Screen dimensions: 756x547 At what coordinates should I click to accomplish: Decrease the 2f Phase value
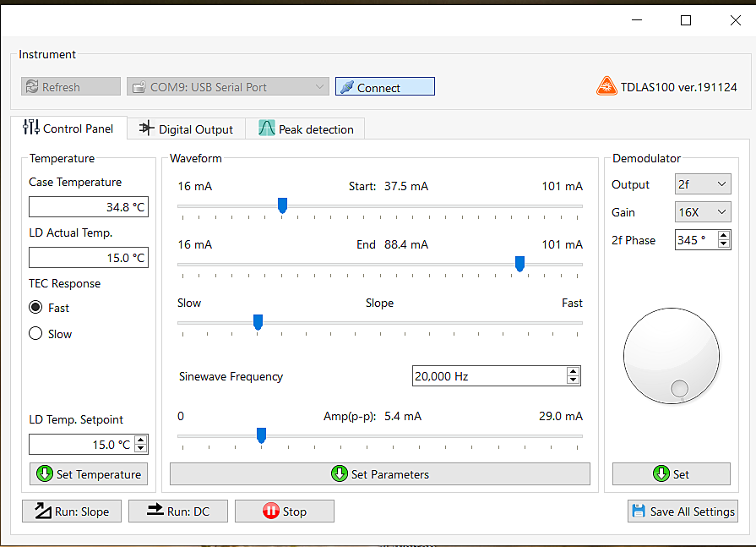(x=723, y=244)
